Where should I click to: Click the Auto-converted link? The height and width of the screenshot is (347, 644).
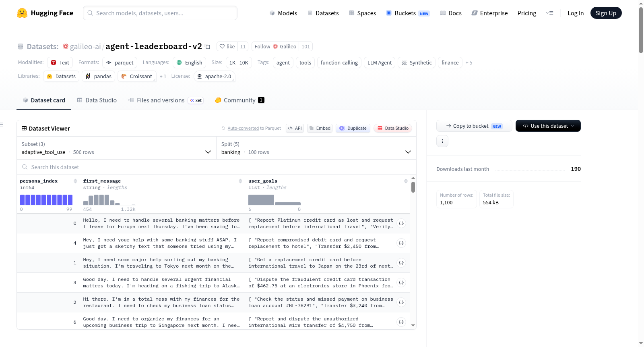243,128
